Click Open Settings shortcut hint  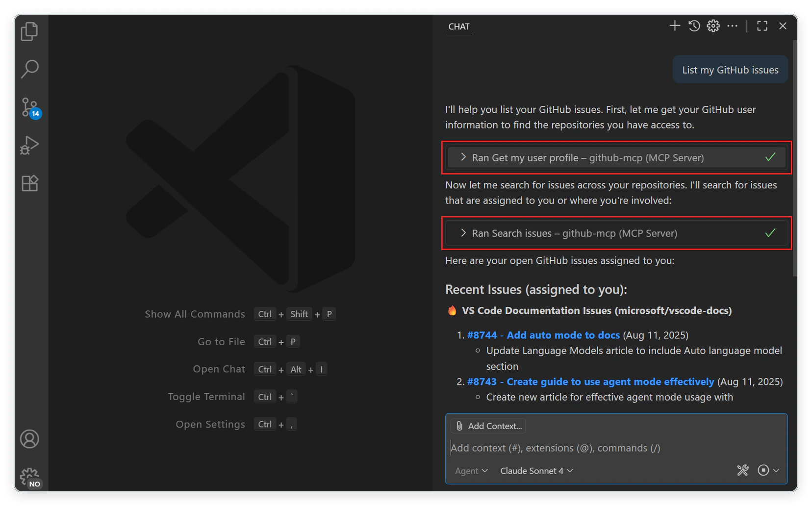click(x=236, y=424)
